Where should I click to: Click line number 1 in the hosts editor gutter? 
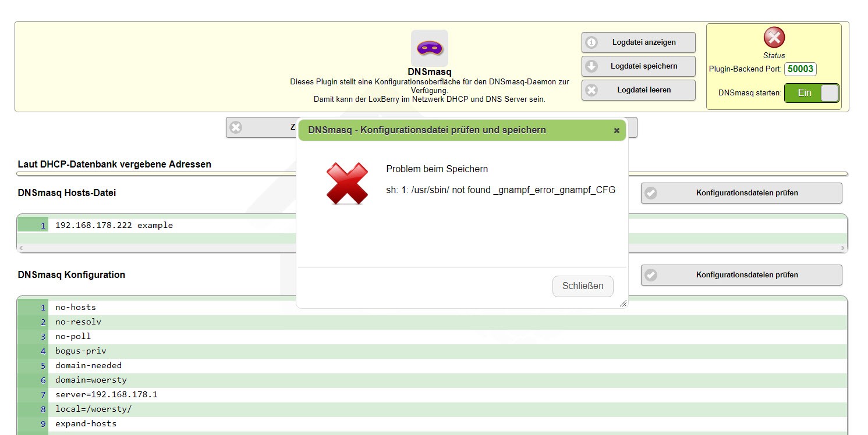43,226
